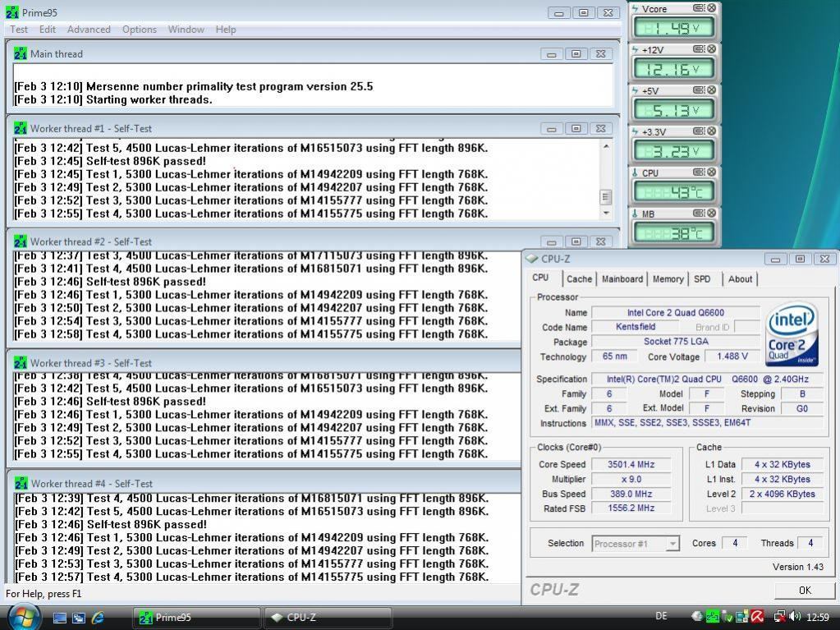
Task: Click the Switch between windows quick launch icon
Action: (79, 618)
